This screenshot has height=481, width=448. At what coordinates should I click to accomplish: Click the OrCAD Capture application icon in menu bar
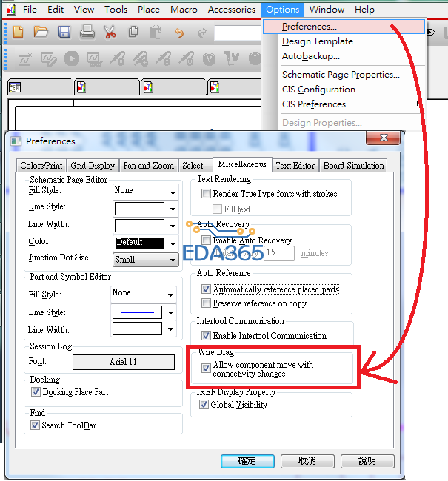tap(11, 10)
